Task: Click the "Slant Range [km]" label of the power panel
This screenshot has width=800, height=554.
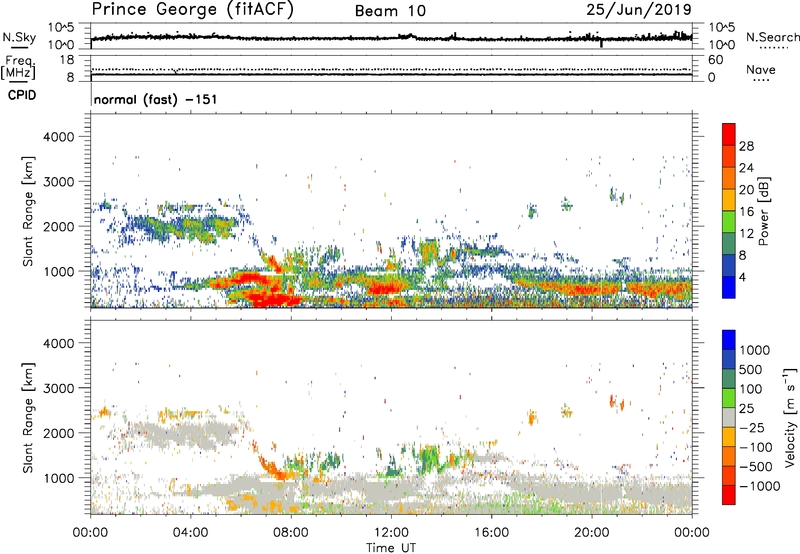Action: point(28,211)
